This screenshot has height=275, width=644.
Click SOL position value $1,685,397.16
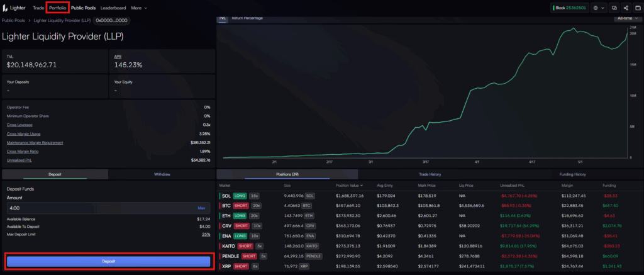tap(350, 196)
